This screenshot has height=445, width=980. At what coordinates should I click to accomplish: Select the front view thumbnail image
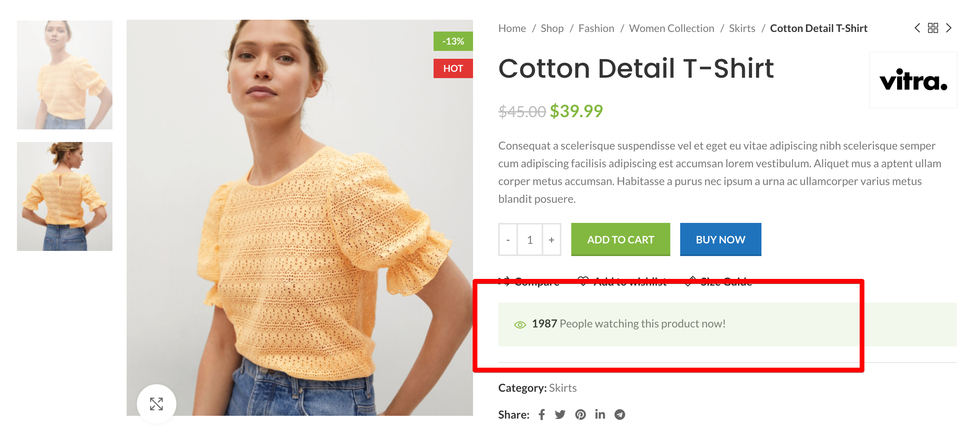click(65, 75)
